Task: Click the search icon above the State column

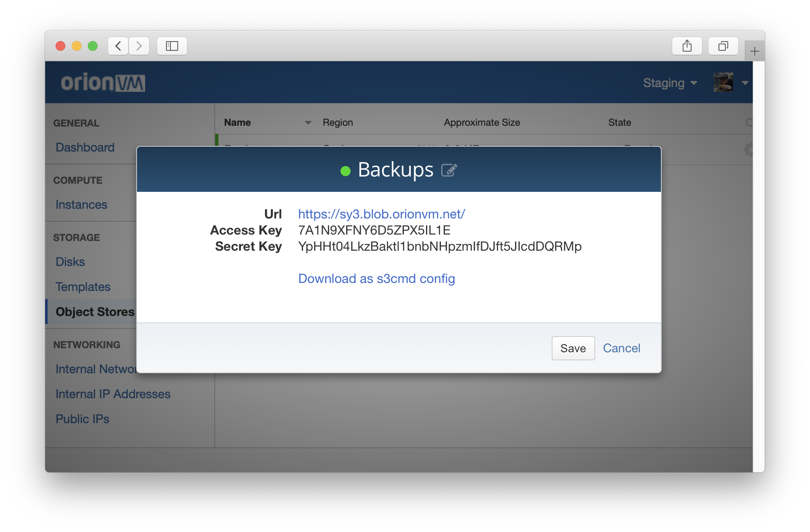Action: click(750, 122)
